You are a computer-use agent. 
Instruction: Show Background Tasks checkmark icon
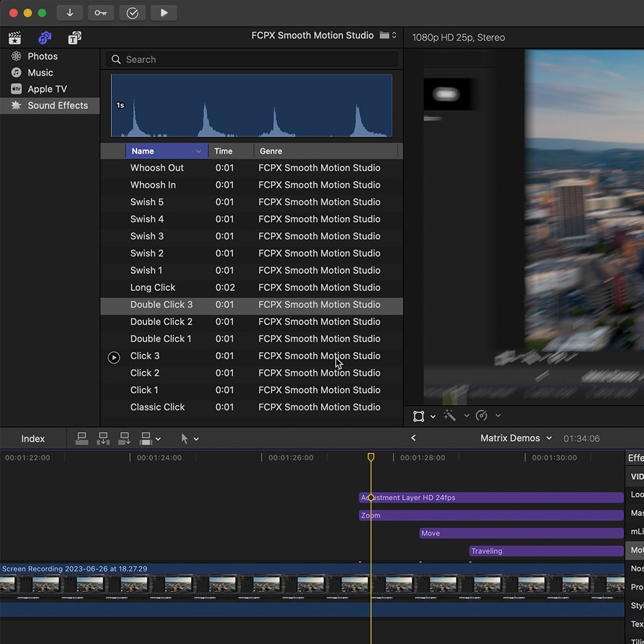(x=132, y=13)
